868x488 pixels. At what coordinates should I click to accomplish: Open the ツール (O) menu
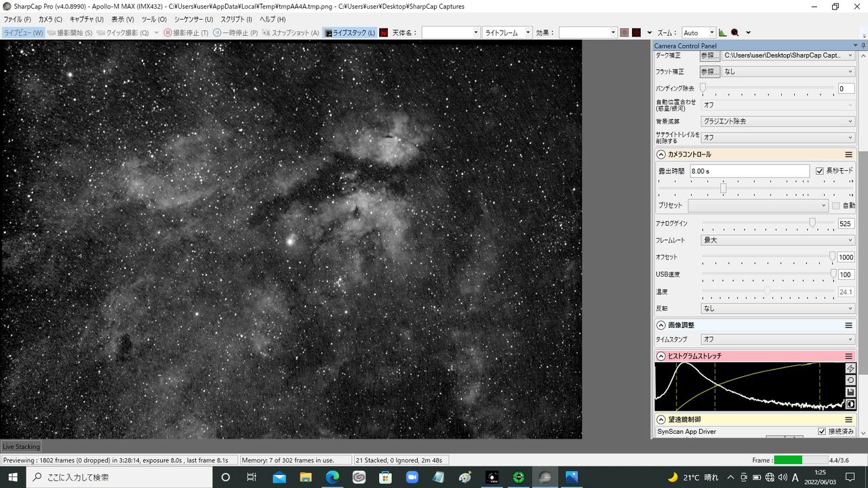pyautogui.click(x=154, y=20)
